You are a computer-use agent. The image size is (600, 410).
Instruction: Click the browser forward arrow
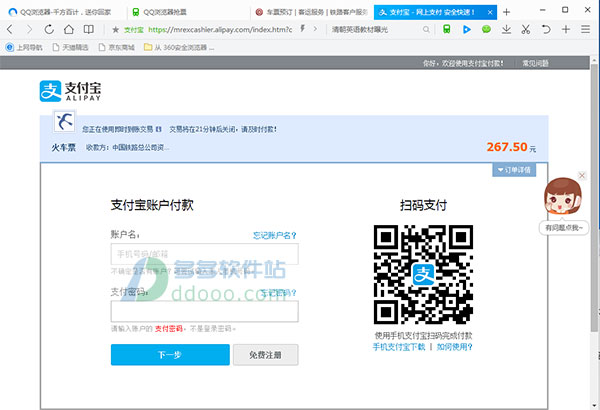tap(29, 29)
